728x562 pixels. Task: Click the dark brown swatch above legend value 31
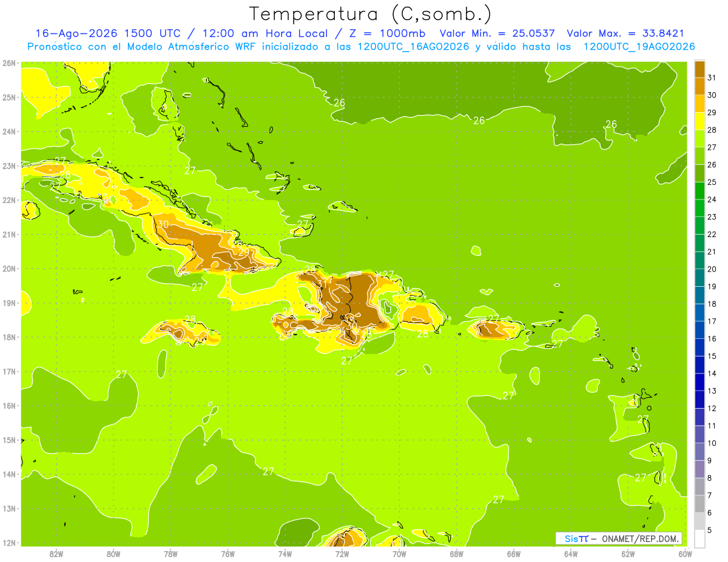point(700,69)
